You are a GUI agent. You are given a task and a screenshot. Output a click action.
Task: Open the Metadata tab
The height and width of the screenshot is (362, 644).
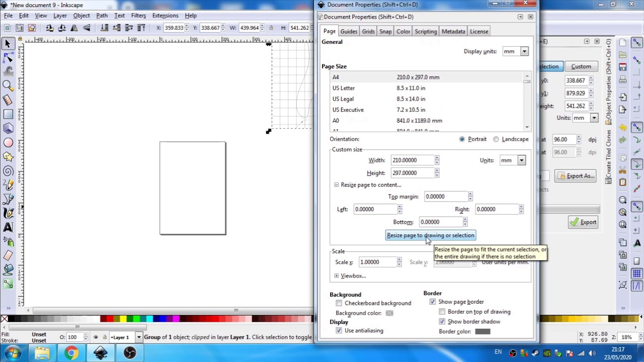pyautogui.click(x=453, y=32)
